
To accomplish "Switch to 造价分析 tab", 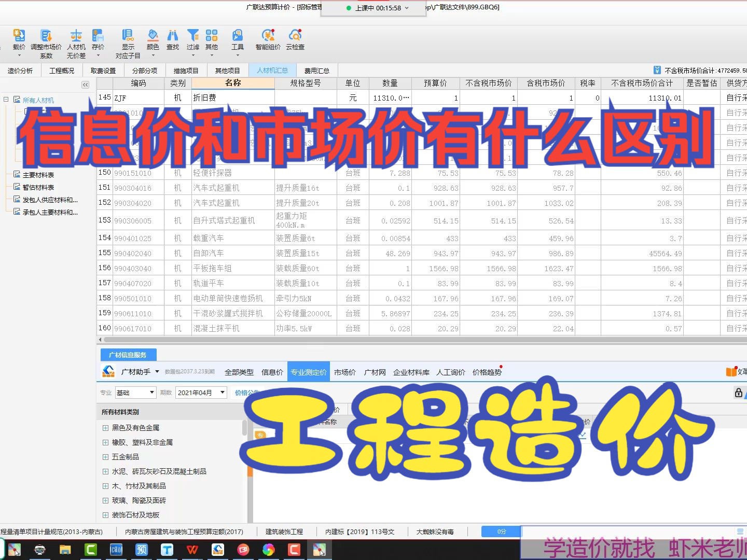I will (x=20, y=71).
